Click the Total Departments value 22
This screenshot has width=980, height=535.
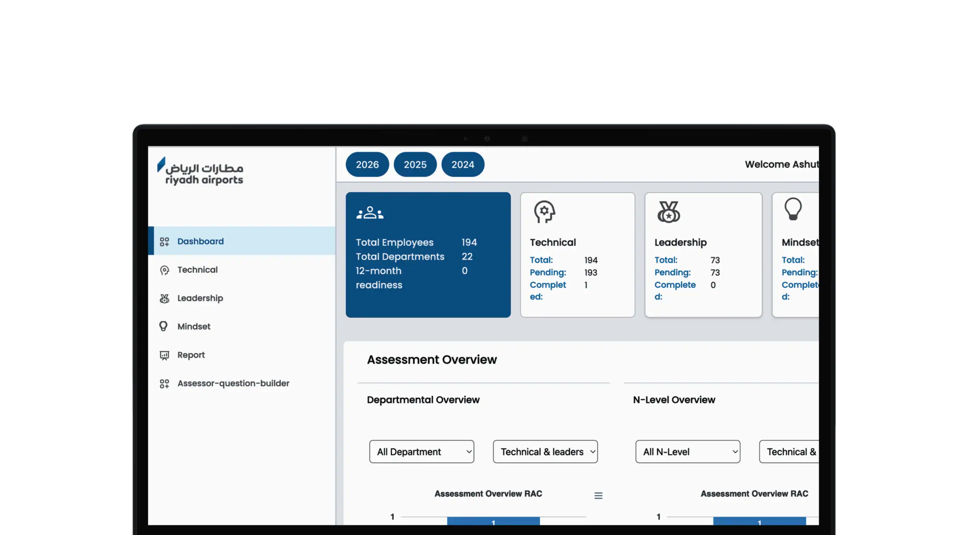467,257
